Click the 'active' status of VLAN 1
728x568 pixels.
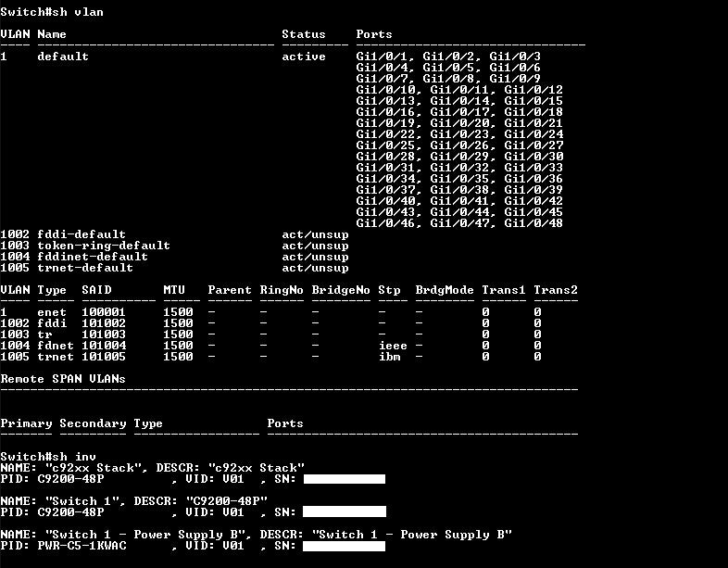click(304, 57)
